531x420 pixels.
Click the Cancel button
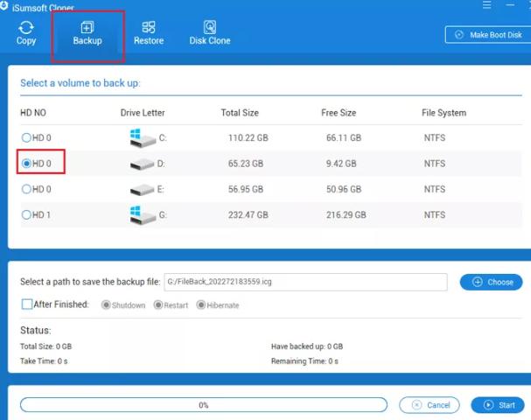(x=430, y=405)
